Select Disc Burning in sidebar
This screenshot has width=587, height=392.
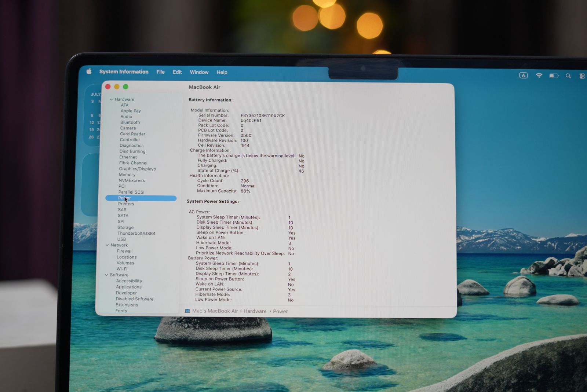tap(132, 151)
